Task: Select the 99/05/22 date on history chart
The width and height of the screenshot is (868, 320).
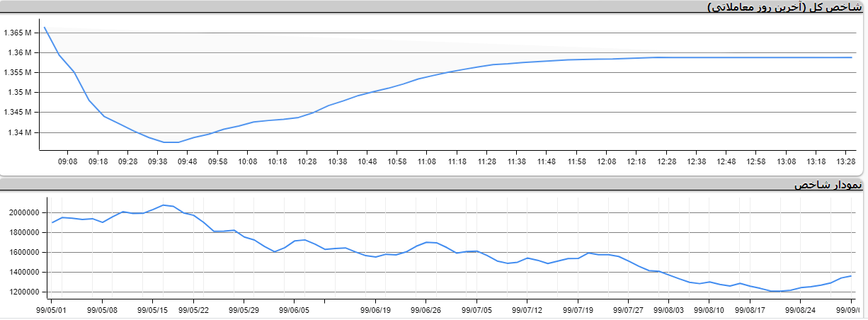Action: point(193,310)
